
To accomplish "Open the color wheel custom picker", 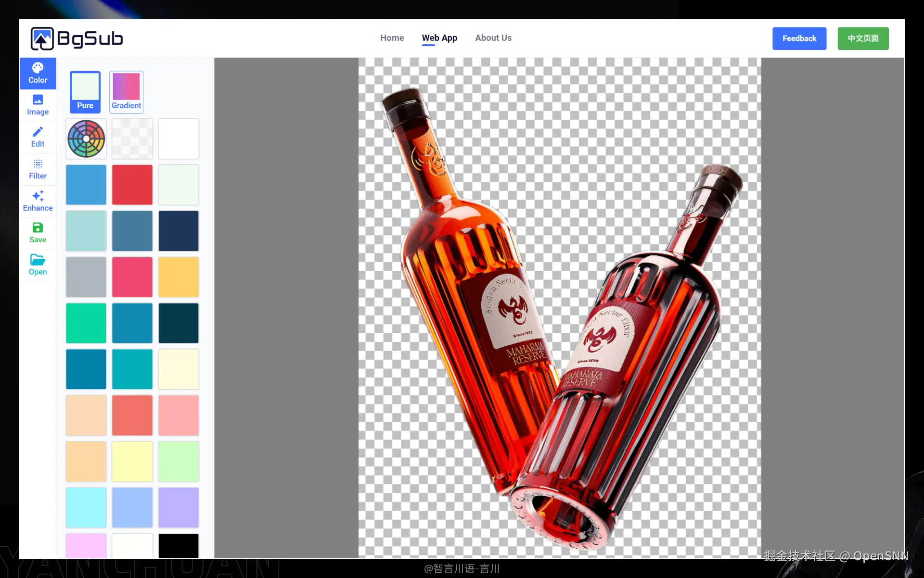I will click(86, 139).
